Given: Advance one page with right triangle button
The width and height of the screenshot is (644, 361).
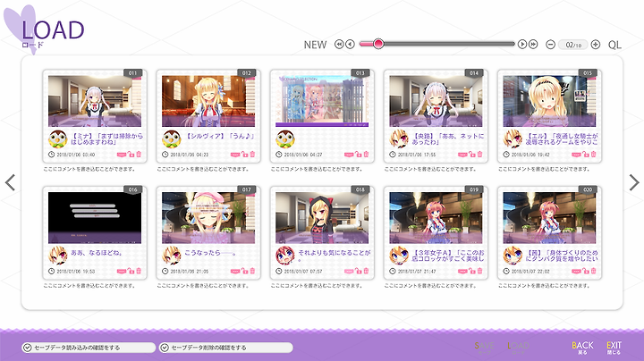Looking at the screenshot, I should tap(522, 45).
